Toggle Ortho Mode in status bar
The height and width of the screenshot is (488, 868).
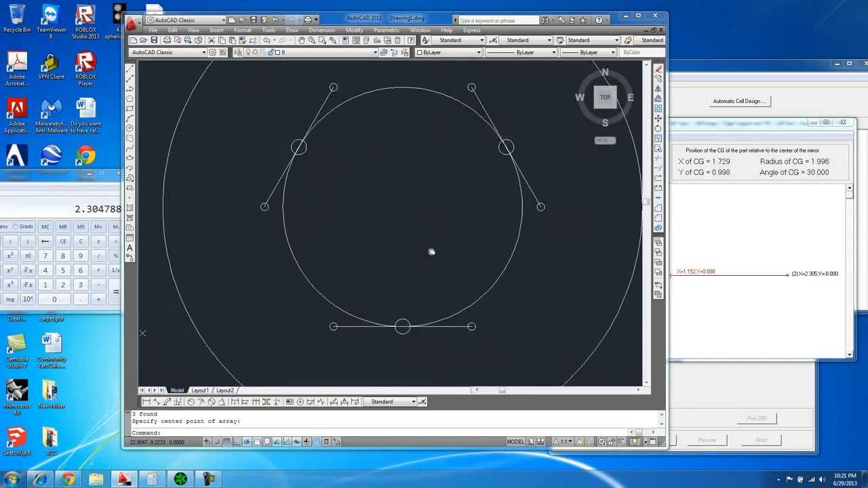(237, 441)
